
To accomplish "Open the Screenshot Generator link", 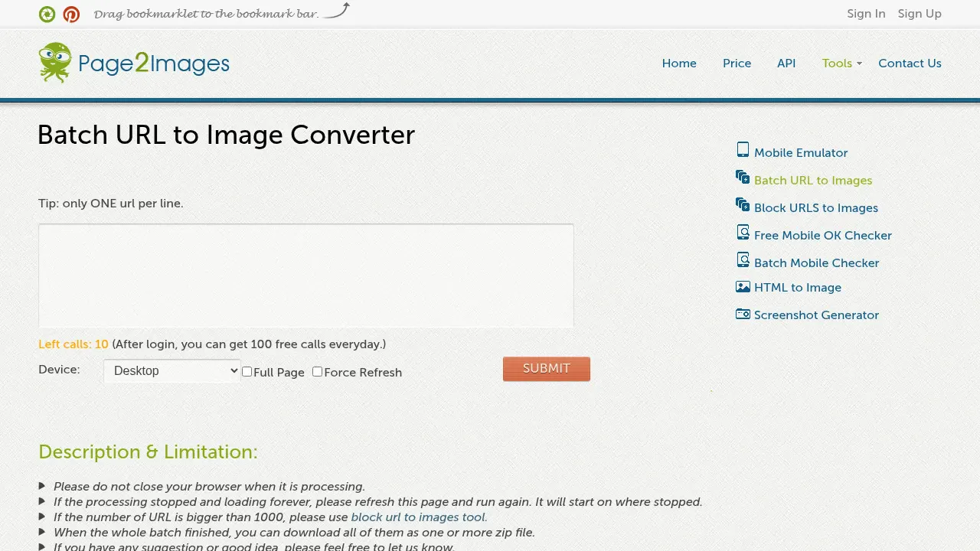I will pyautogui.click(x=816, y=315).
